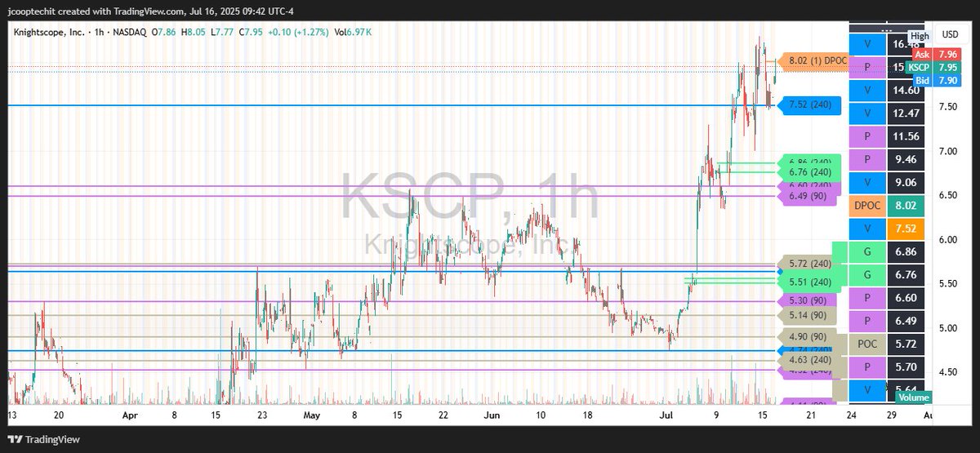Click the 6.00 price axis label
This screenshot has width=980, height=453.
coord(949,239)
